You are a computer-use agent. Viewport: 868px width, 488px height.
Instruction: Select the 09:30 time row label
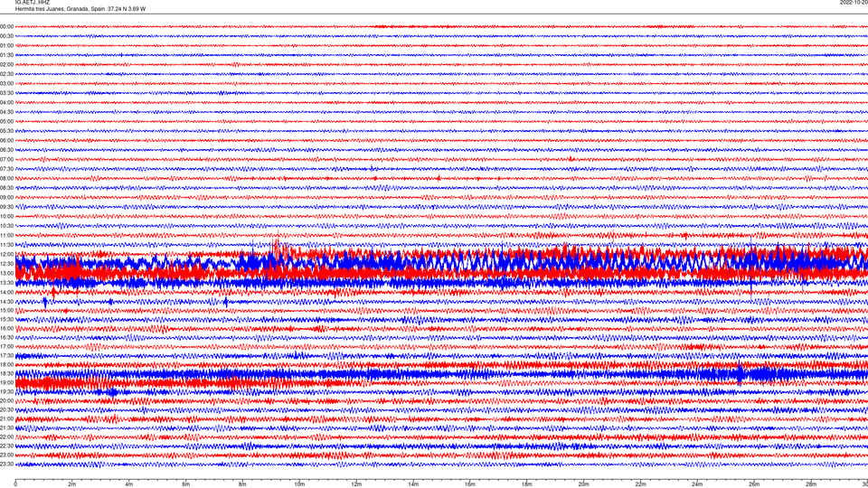pyautogui.click(x=6, y=207)
